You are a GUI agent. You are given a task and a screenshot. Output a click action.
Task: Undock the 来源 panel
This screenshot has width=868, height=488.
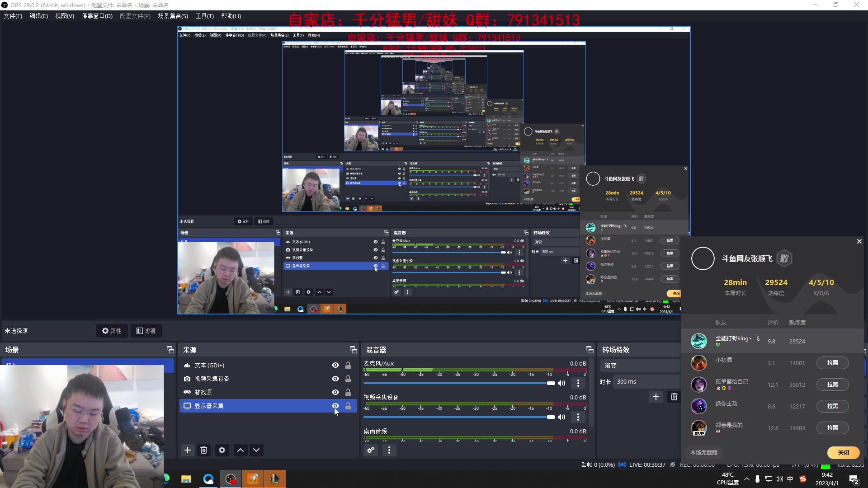(x=353, y=350)
